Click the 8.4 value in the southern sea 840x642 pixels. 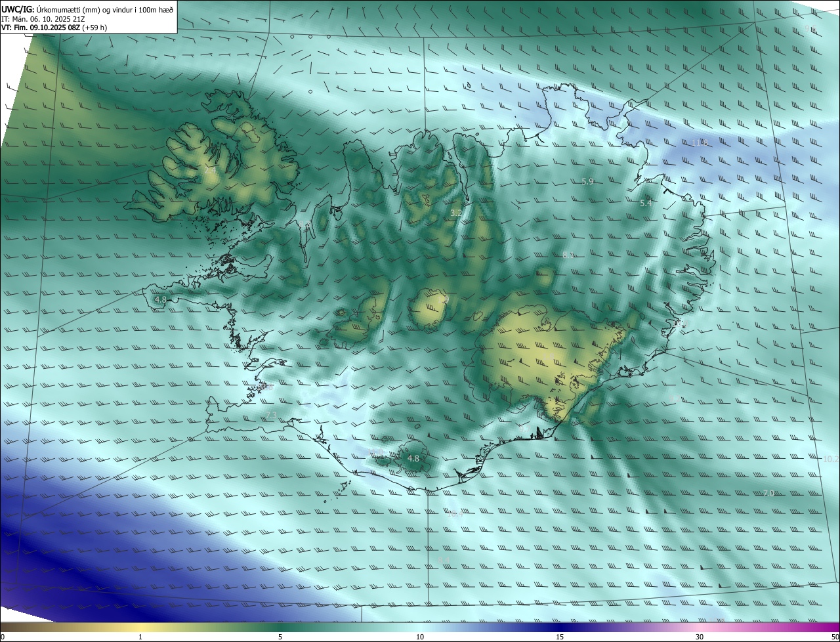[x=444, y=559]
